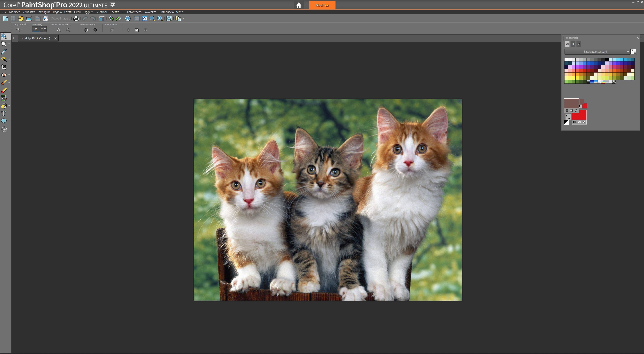Click the Print icon in toolbar
644x354 pixels.
pos(76,18)
